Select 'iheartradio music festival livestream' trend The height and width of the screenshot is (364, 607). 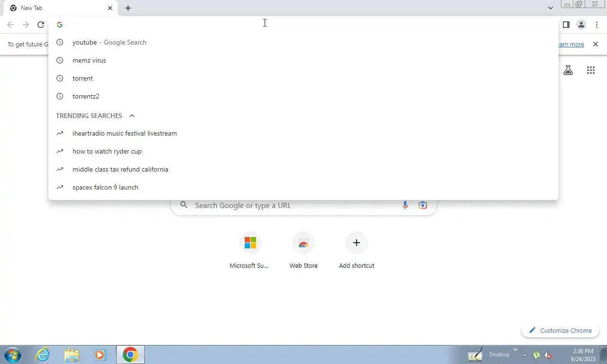pos(303,133)
